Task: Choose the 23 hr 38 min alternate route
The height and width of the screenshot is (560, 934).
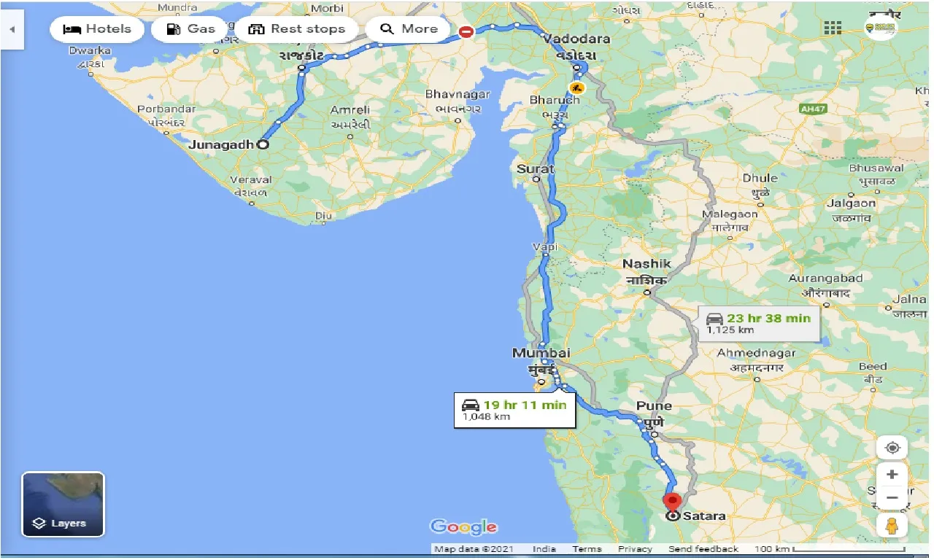Action: pos(759,324)
